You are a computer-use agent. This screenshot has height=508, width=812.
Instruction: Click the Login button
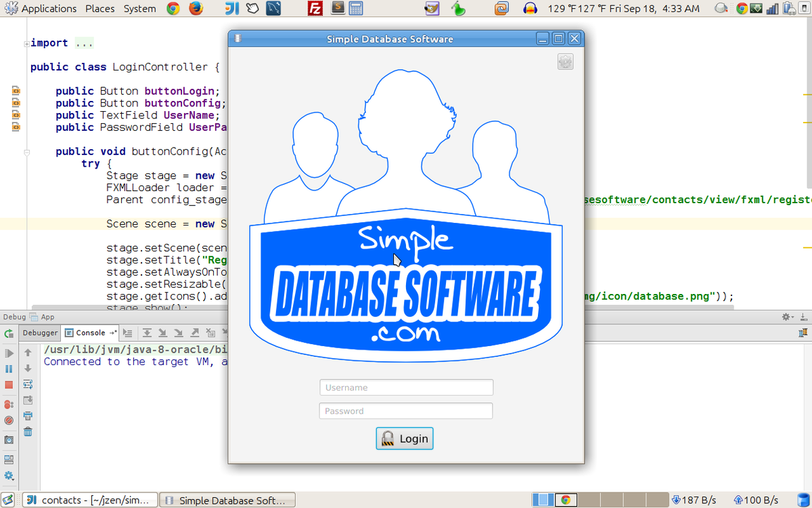click(405, 438)
